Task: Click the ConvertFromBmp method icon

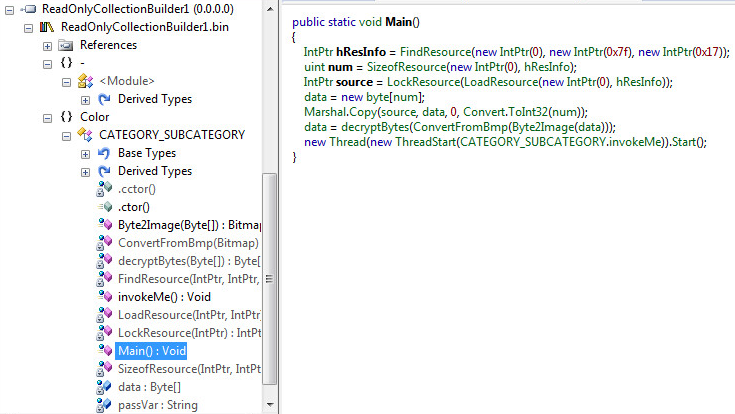Action: pos(105,243)
